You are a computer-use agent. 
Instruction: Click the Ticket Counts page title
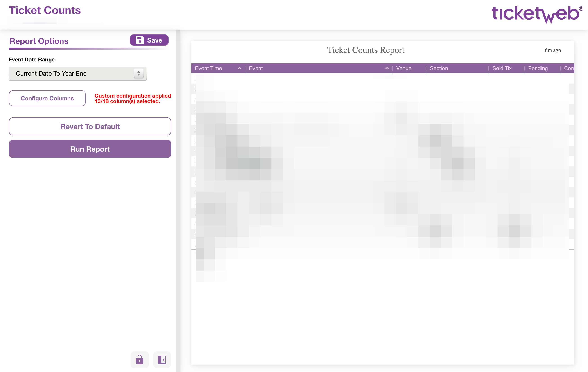coord(45,10)
